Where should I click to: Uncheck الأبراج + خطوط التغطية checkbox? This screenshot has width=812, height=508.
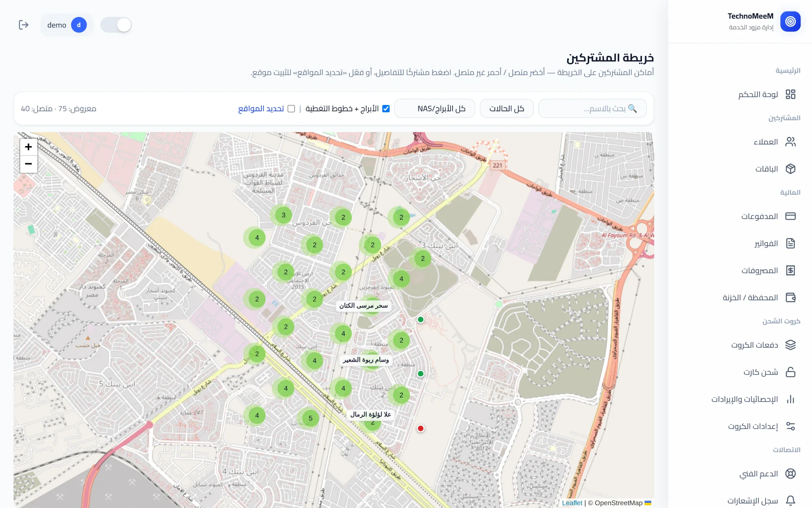point(386,109)
